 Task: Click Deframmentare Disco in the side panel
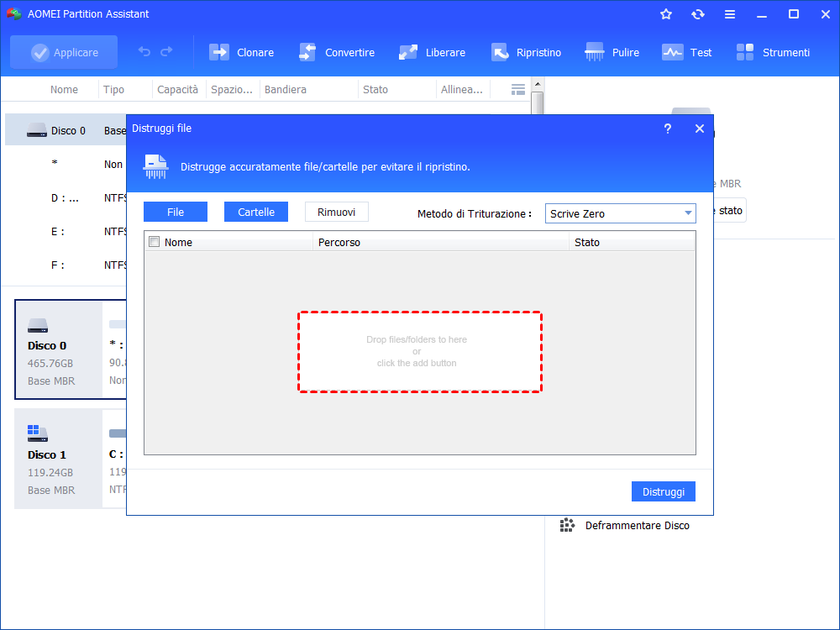click(x=637, y=526)
